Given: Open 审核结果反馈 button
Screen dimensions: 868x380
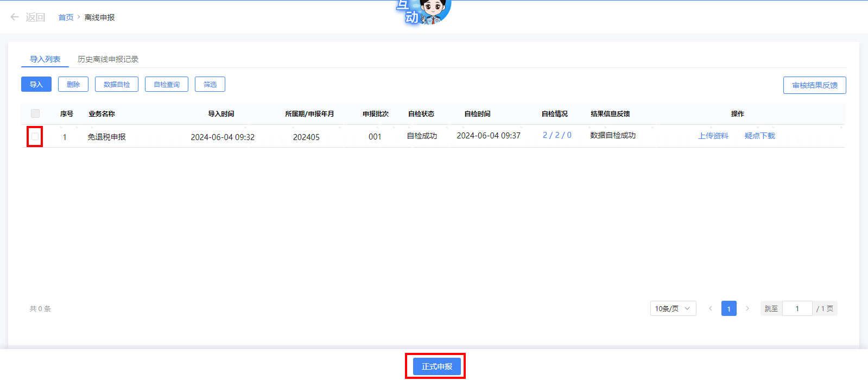Looking at the screenshot, I should coord(814,85).
